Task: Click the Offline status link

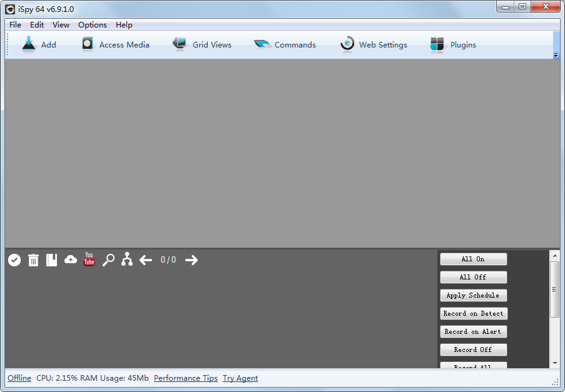Action: 19,378
